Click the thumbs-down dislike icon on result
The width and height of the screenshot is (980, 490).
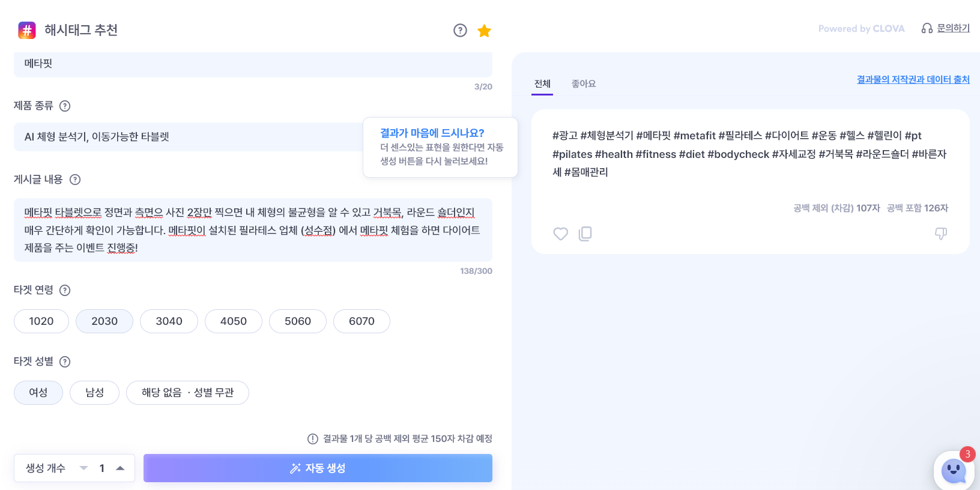coord(941,234)
